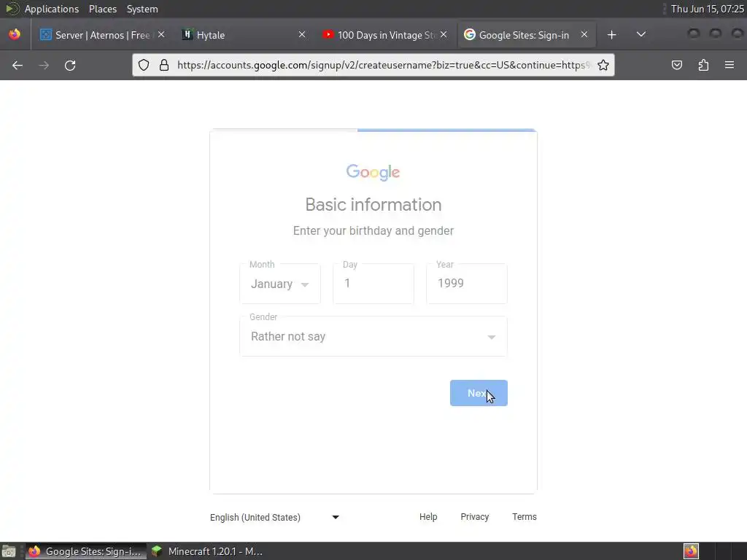747x560 pixels.
Task: Close the Google Sites Sign-in tab
Action: click(584, 34)
